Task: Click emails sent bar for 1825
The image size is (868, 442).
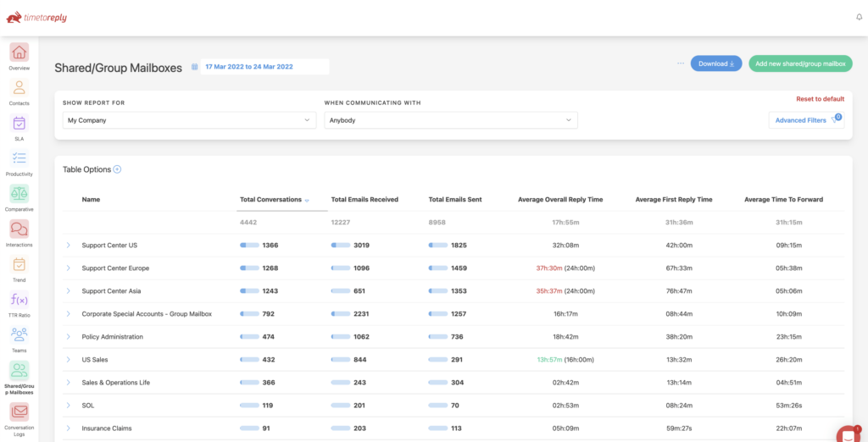Action: click(438, 245)
